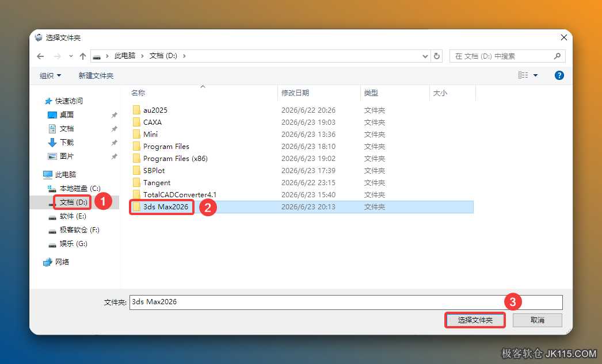The width and height of the screenshot is (602, 364).
Task: Confirm with 选择文件夹 button
Action: [475, 320]
